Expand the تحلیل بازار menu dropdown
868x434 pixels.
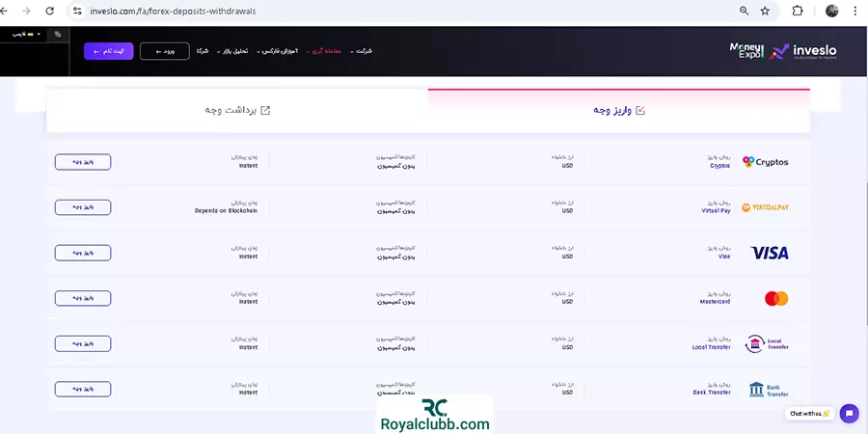tap(236, 51)
